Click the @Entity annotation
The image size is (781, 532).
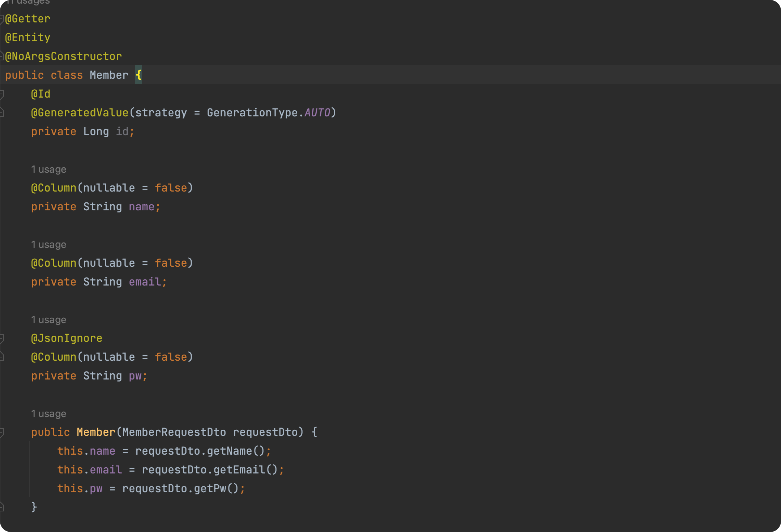[28, 38]
